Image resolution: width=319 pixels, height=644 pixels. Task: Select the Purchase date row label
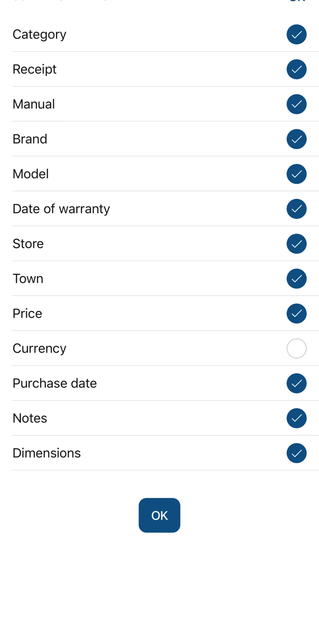pos(55,383)
